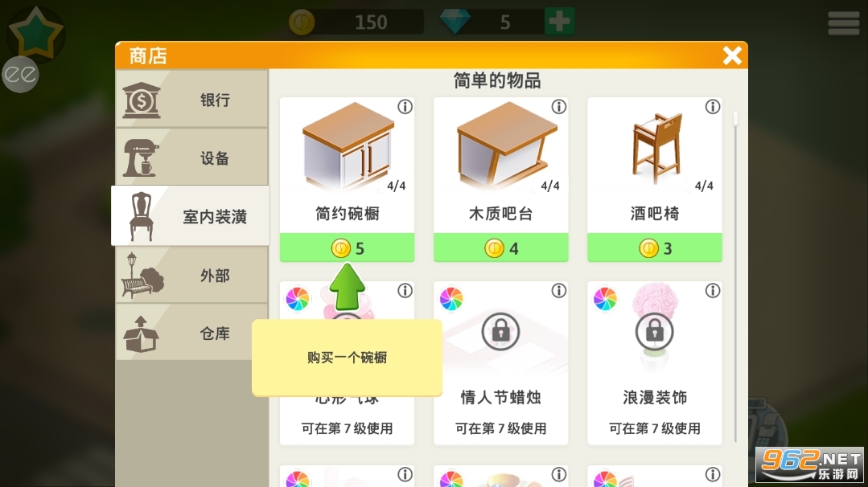Buy 酒吧椅 for 3 coins
The image size is (868, 487).
pyautogui.click(x=655, y=248)
